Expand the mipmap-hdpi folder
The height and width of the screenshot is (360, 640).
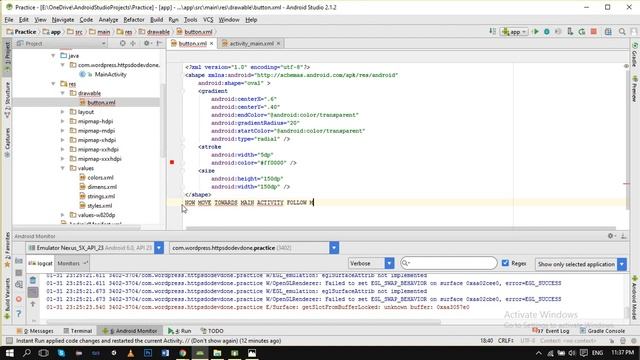tap(63, 121)
